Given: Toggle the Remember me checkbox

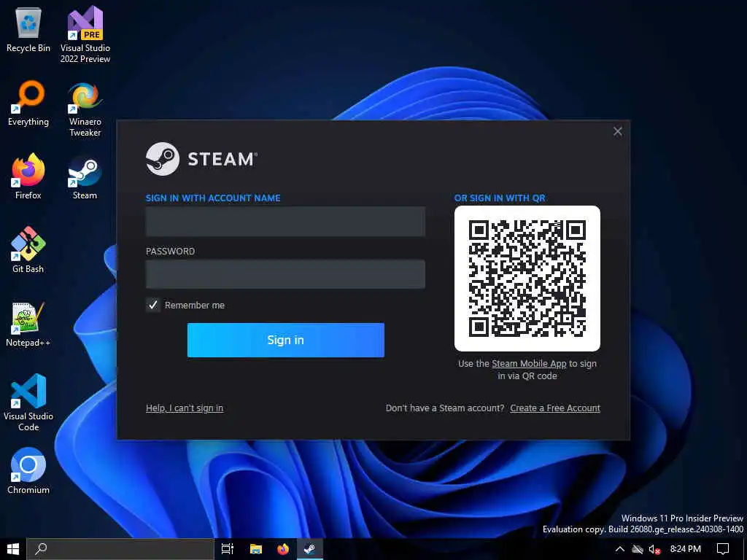Looking at the screenshot, I should [x=153, y=305].
